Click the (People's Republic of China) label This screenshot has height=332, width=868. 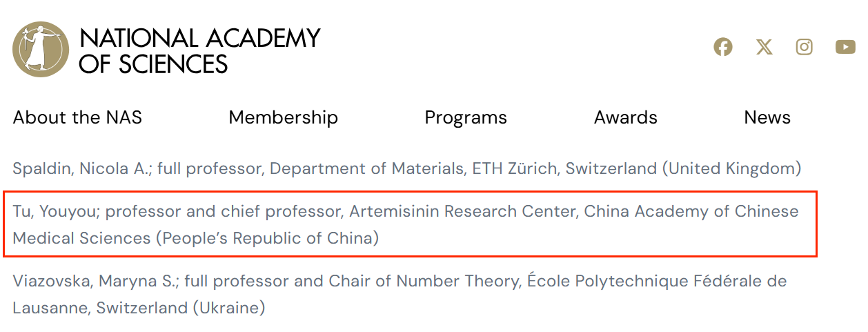[x=267, y=238]
